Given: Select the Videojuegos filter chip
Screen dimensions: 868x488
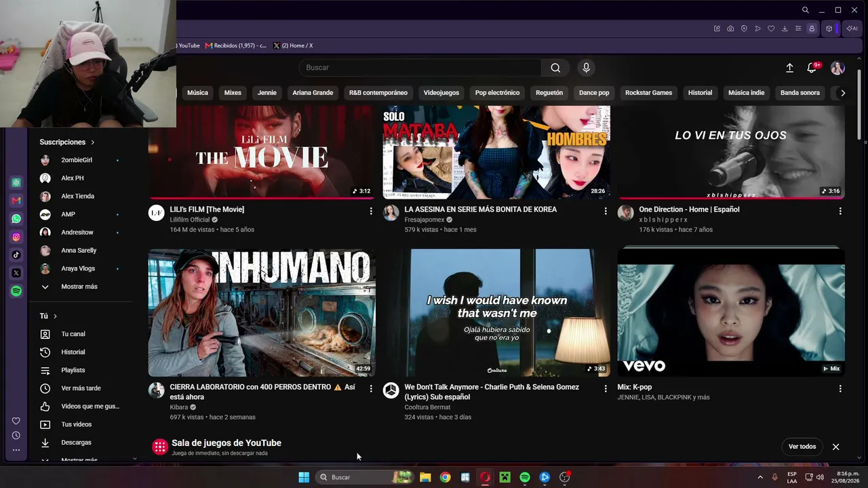Looking at the screenshot, I should (x=441, y=93).
